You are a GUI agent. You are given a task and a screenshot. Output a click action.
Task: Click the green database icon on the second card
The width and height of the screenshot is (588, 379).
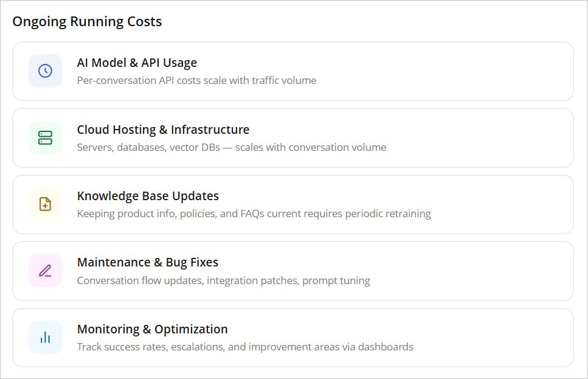(x=45, y=138)
